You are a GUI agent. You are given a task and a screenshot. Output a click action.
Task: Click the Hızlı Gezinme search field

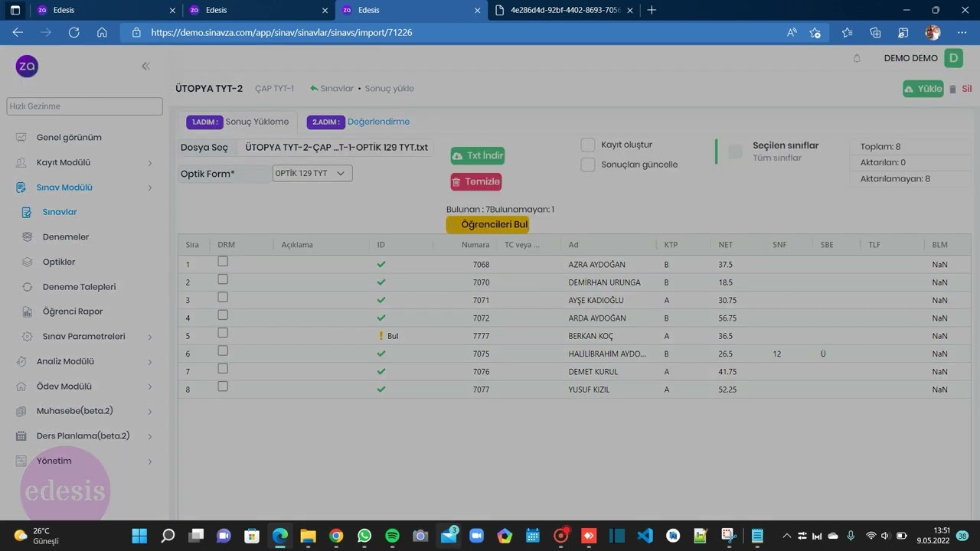point(84,106)
